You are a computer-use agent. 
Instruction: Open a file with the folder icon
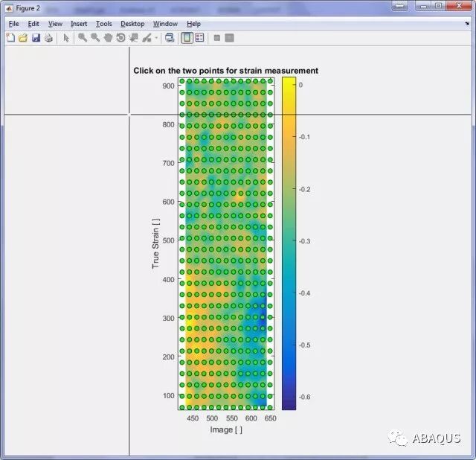[23, 38]
